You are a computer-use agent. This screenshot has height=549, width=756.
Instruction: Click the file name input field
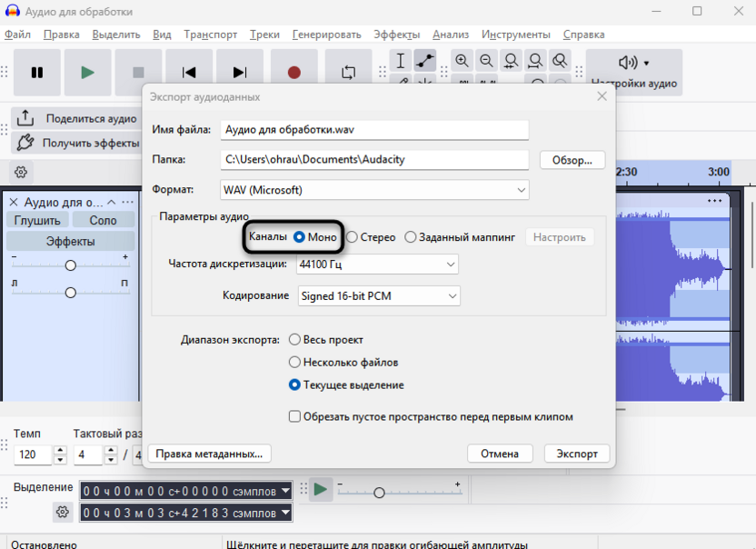[374, 130]
